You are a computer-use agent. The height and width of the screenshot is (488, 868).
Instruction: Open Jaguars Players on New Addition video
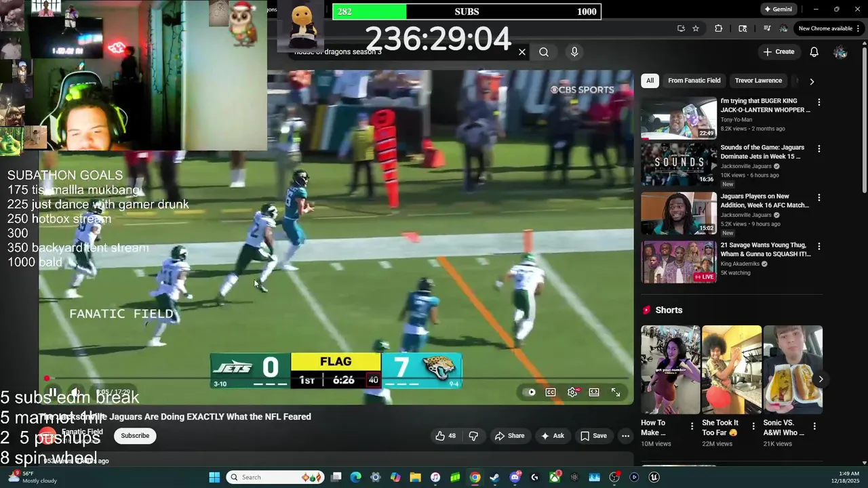click(x=679, y=213)
